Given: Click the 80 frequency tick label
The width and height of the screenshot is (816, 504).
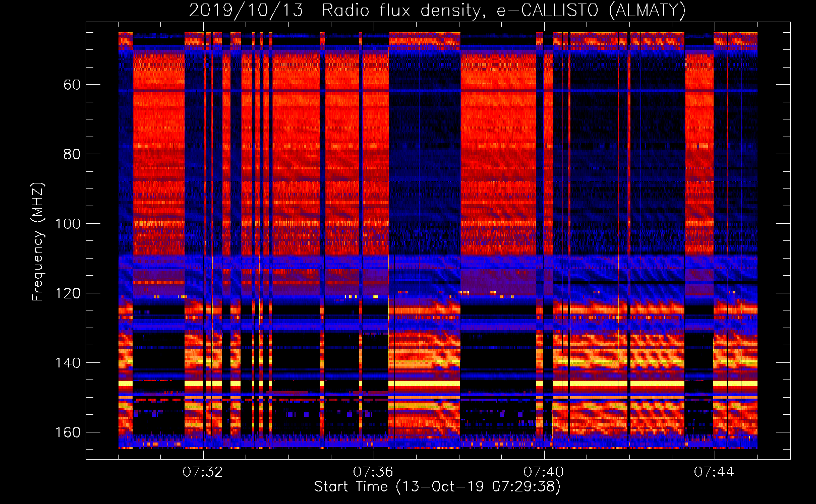Looking at the screenshot, I should point(72,154).
